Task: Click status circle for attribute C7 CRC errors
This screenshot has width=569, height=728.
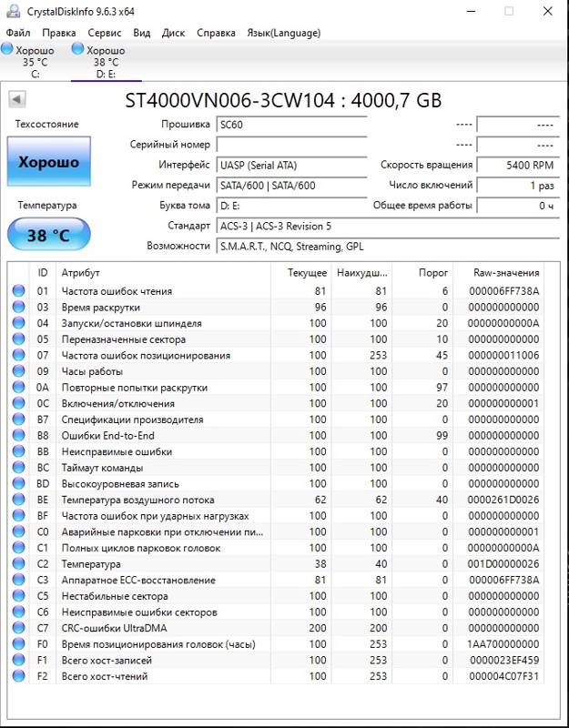Action: point(18,628)
